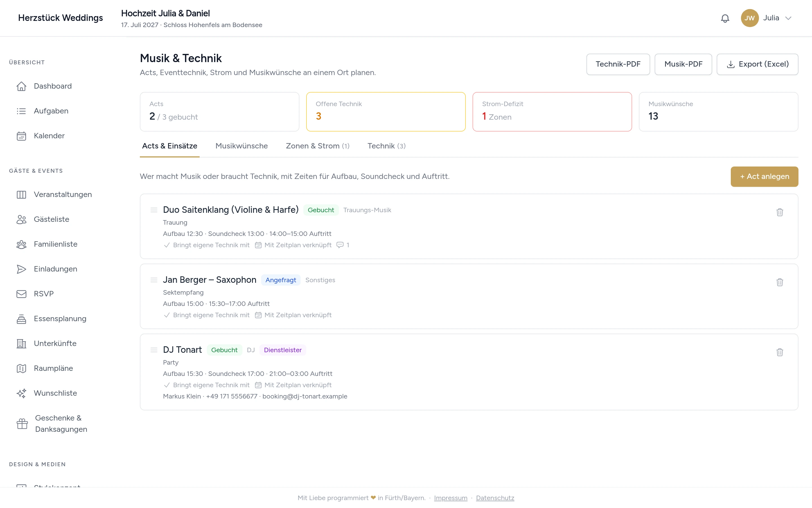Click the Geschenke gift icon
Image resolution: width=812 pixels, height=508 pixels.
coord(22,424)
